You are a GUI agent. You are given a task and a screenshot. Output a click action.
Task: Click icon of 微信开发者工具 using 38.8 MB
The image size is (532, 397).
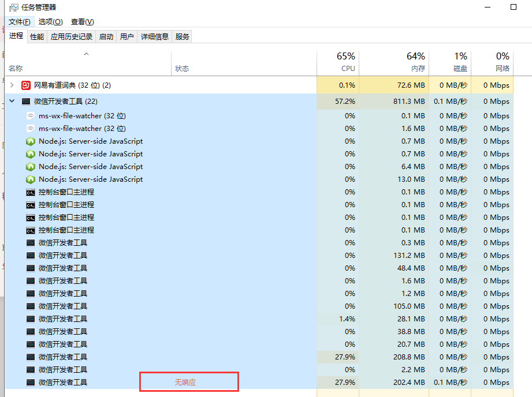31,332
